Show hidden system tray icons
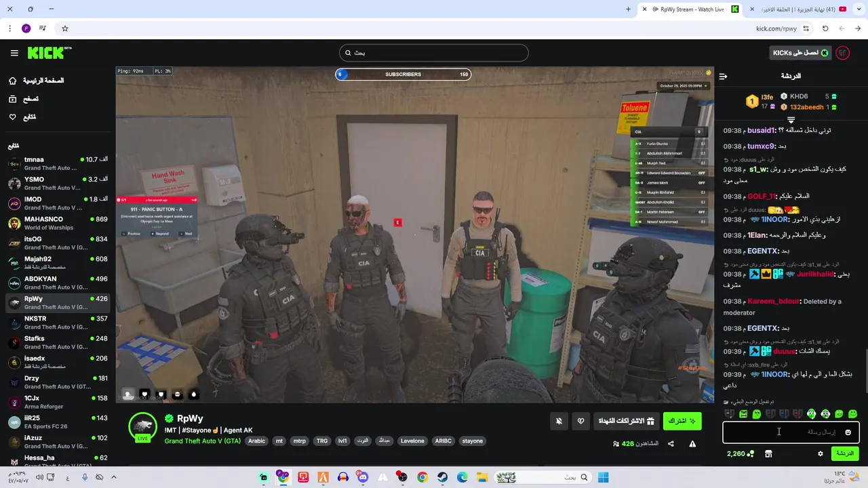 [113, 477]
